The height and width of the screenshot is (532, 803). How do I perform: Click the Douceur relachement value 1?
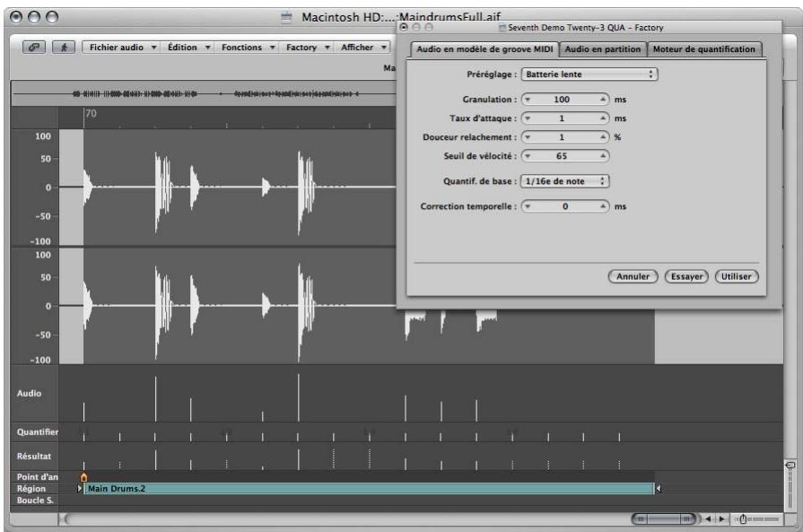click(562, 137)
